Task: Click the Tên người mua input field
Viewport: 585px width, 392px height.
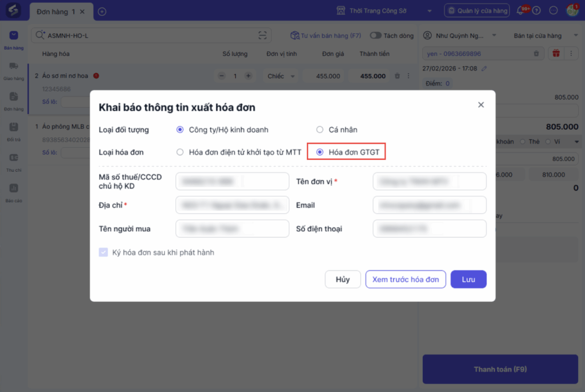Action: [x=233, y=229]
